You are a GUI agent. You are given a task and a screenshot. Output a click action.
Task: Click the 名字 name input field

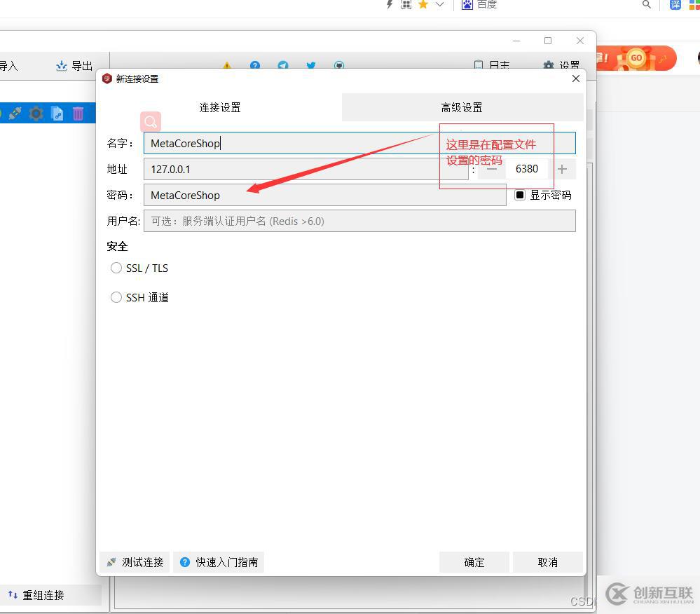[359, 144]
